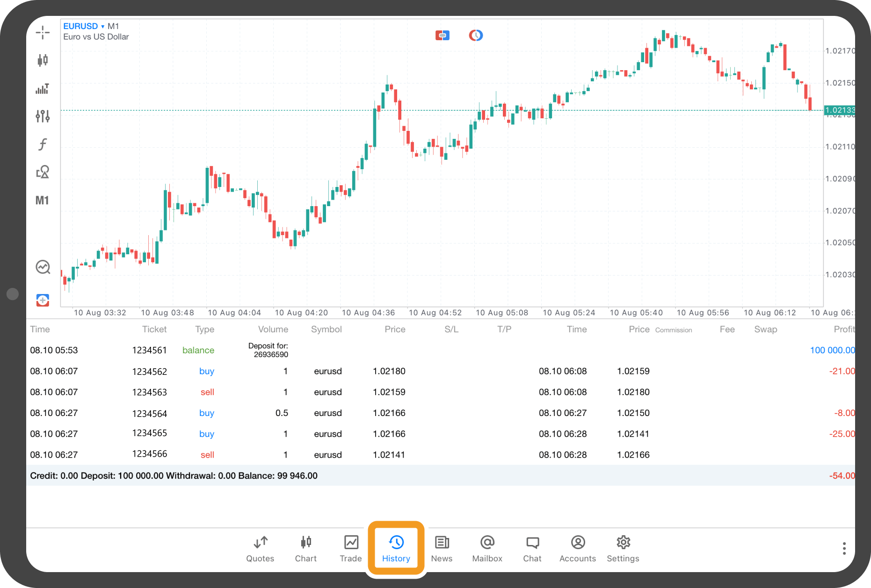871x588 pixels.
Task: Open candlestick chart type settings
Action: (x=43, y=60)
